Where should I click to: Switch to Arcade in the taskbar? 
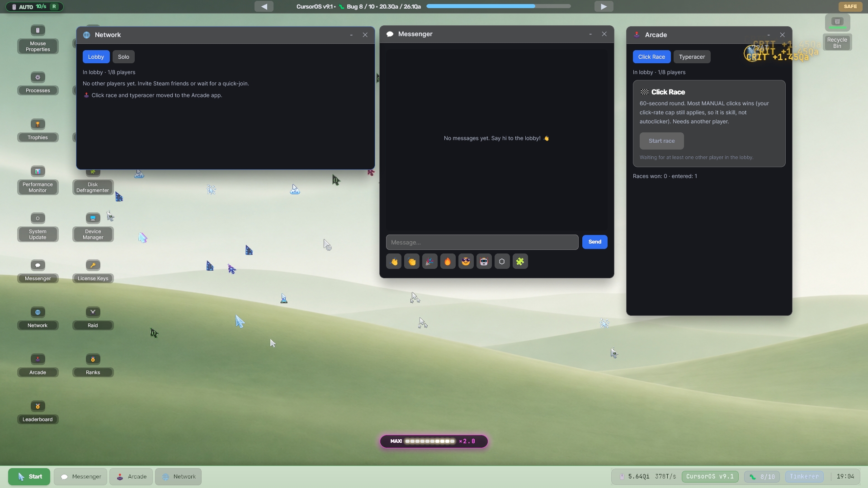click(x=131, y=477)
